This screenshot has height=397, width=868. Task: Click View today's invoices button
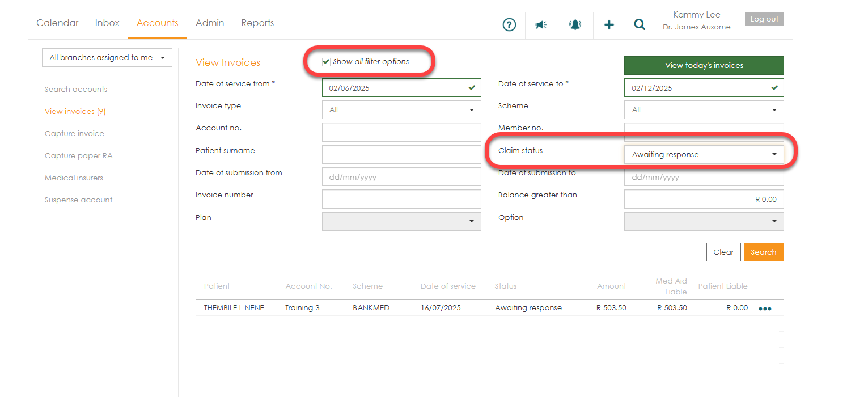(704, 66)
